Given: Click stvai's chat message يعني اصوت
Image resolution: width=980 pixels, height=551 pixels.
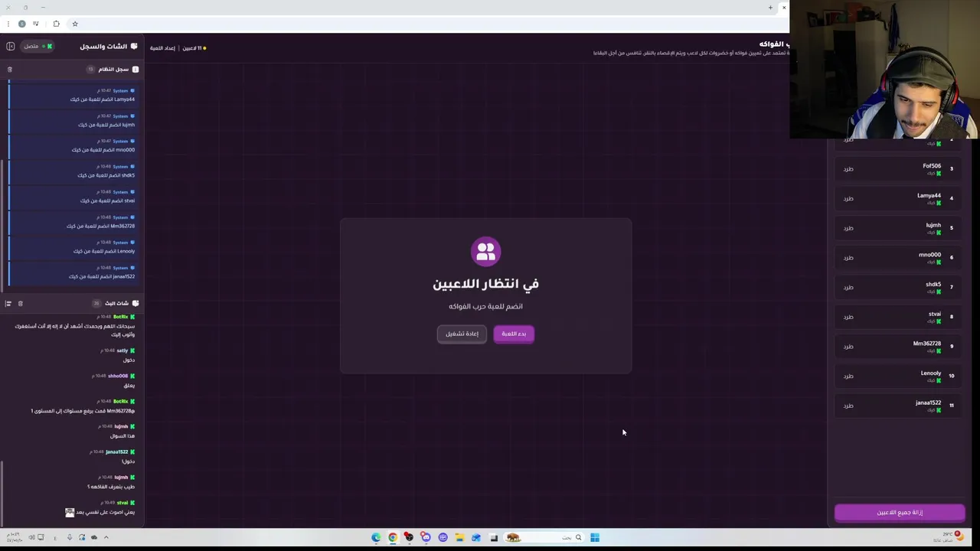Looking at the screenshot, I should click(x=106, y=512).
